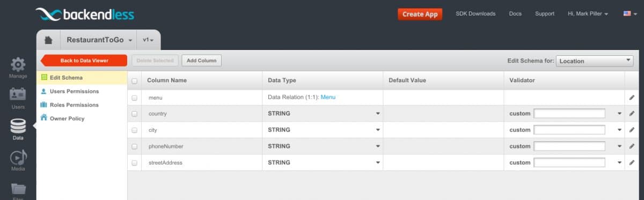Open the RestaurantToGo app dropdown

99,40
